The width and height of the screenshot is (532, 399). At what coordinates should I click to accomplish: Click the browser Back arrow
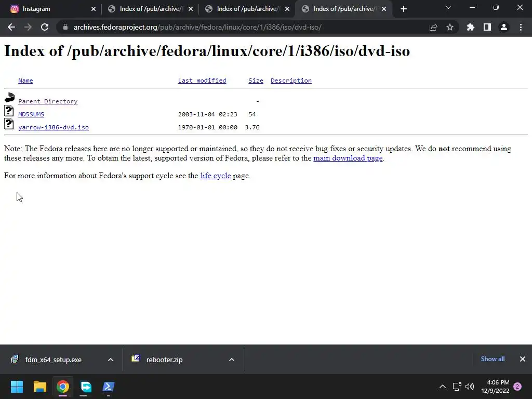(x=11, y=27)
